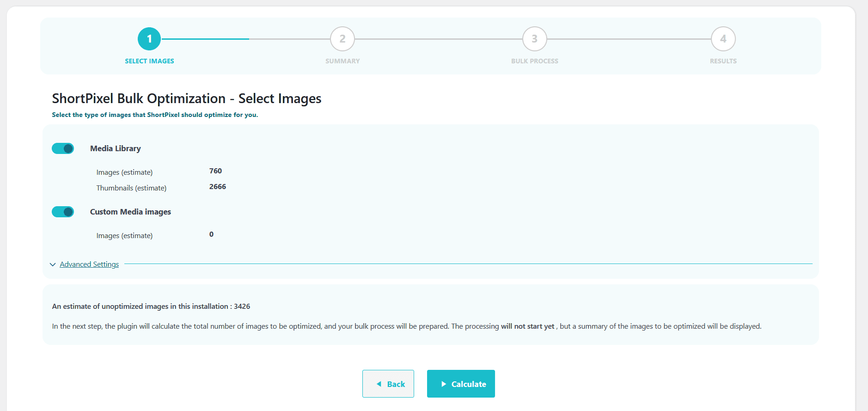This screenshot has height=411, width=868.
Task: Open the SELECT IMAGES step label
Action: [149, 61]
